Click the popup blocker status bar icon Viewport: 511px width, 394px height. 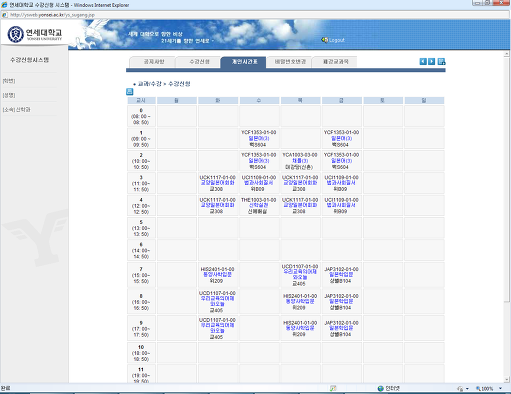tap(333, 388)
